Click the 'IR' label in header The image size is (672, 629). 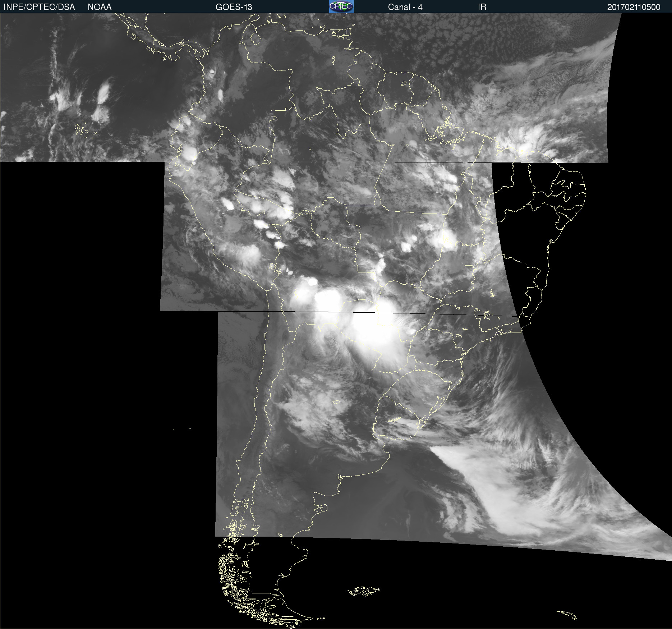(x=482, y=7)
